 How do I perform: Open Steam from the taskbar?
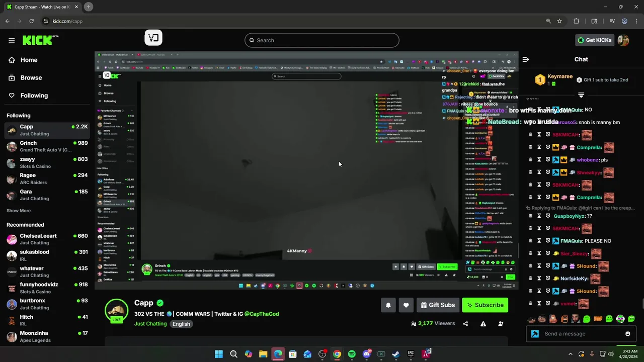(396, 354)
